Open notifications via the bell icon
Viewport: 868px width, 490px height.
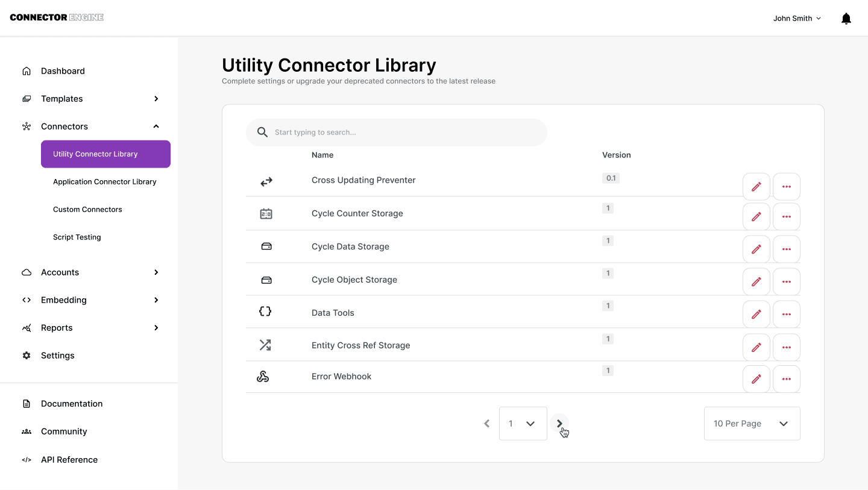pyautogui.click(x=846, y=18)
